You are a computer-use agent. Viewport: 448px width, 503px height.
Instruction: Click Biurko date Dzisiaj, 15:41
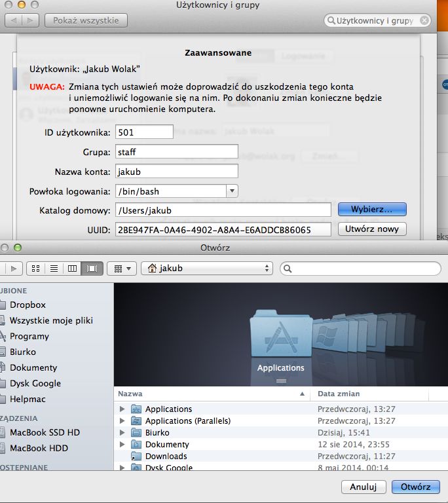tap(344, 433)
